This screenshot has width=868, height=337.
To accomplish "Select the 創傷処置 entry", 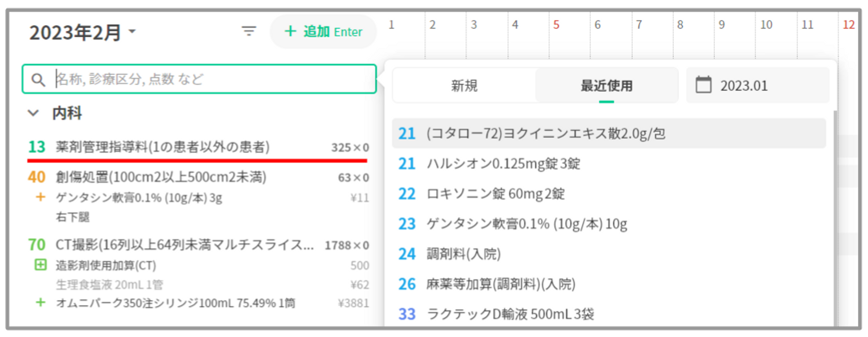I will (161, 177).
